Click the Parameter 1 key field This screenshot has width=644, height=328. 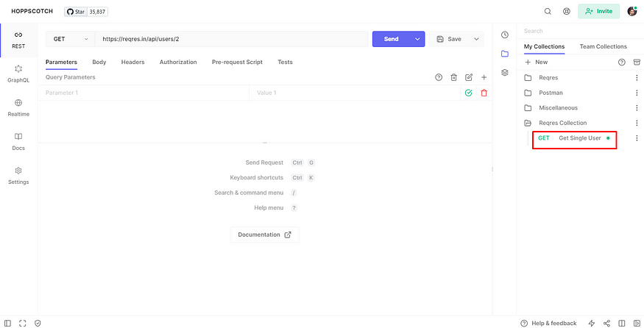point(144,93)
